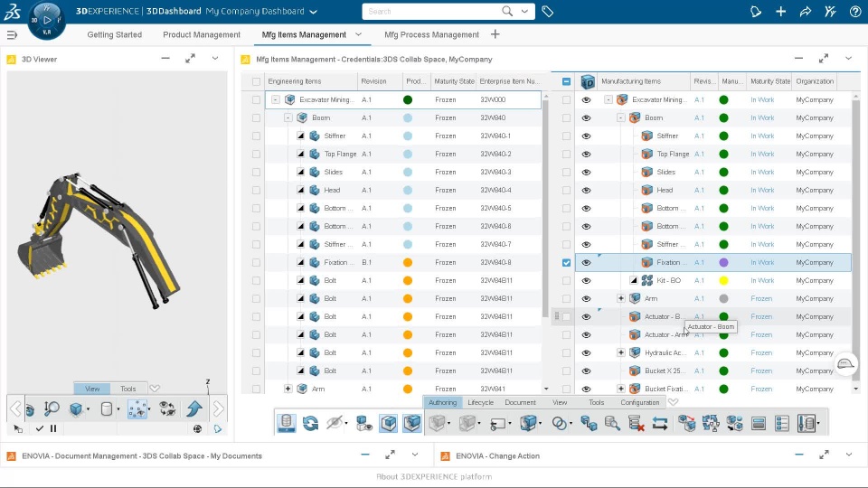Viewport: 868px width, 488px height.
Task: Click the magnifier search-database icon in toolbar
Action: click(x=612, y=423)
